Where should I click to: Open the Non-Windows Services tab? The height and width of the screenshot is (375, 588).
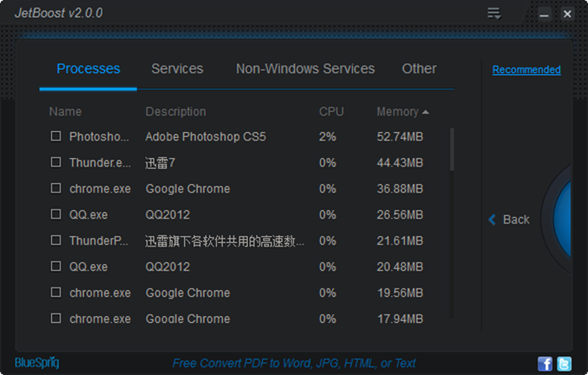click(305, 69)
